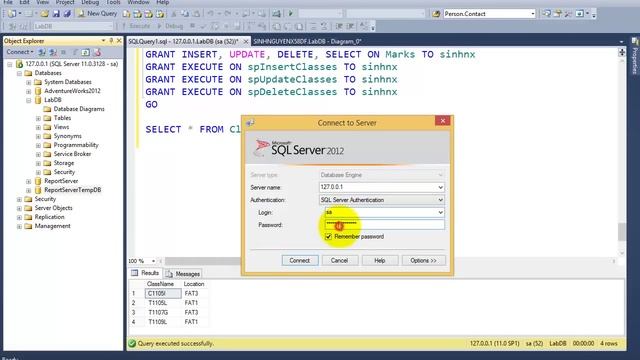Viewport: 640px width, 360px height.
Task: Open the Server name dropdown
Action: (440, 187)
